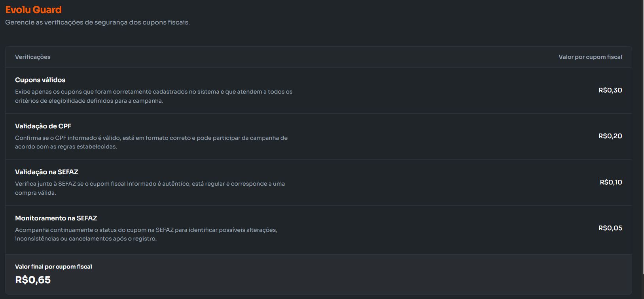Select the Cupons válidos verification title

tap(40, 80)
